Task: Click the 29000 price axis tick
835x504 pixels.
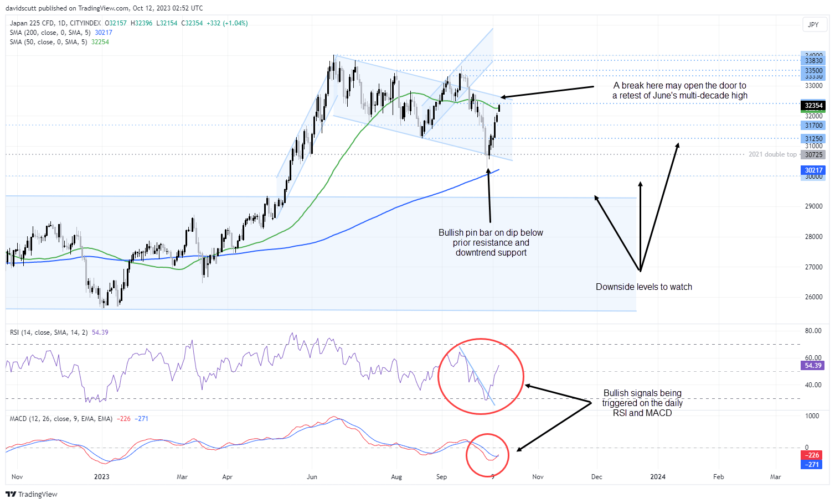Action: pyautogui.click(x=814, y=206)
